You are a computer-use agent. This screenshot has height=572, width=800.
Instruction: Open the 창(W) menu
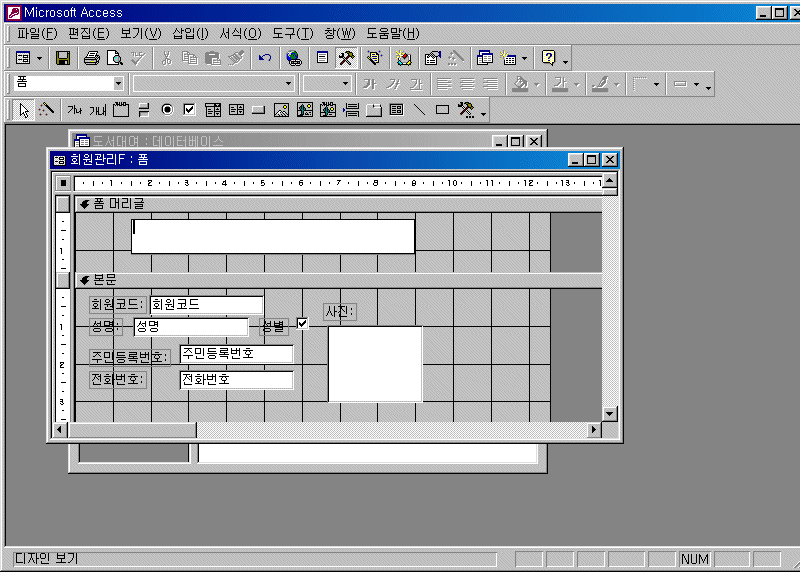tap(339, 34)
